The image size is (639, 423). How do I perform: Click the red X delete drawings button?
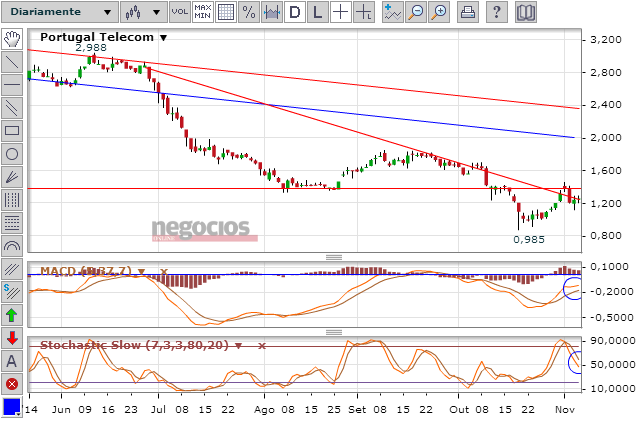[12, 384]
